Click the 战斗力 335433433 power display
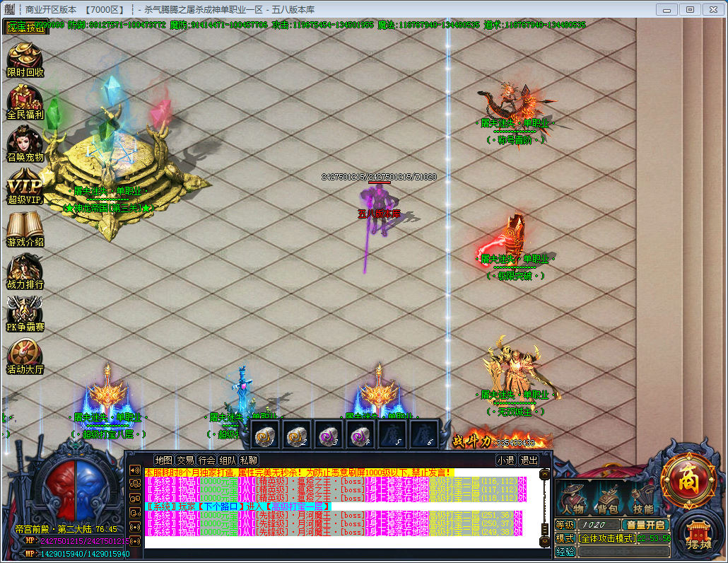Screen dimensions: 728x563 coord(503,441)
